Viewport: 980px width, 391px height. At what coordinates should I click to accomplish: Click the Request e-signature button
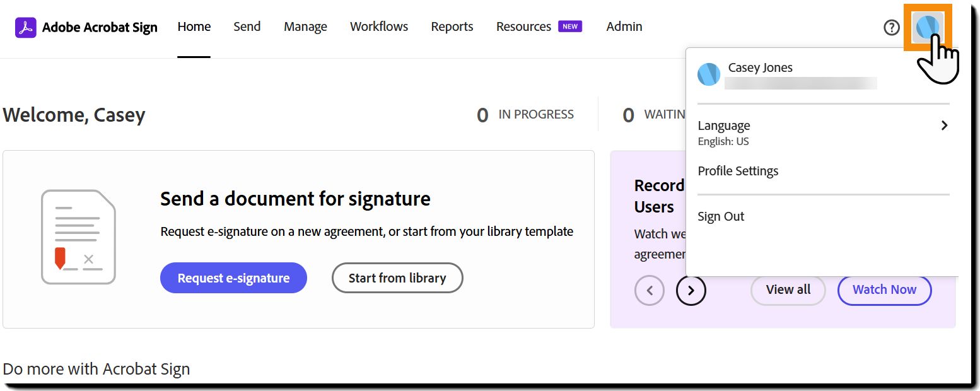[233, 278]
